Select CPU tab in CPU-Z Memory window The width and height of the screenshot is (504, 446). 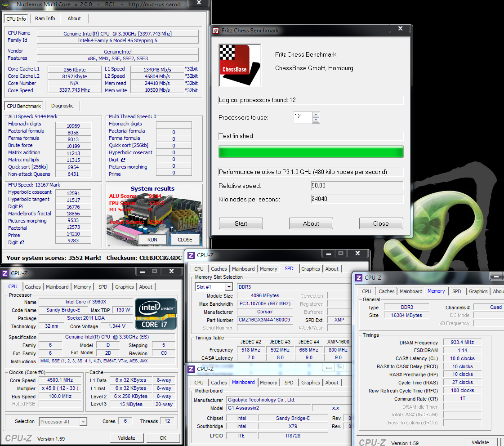[x=366, y=291]
